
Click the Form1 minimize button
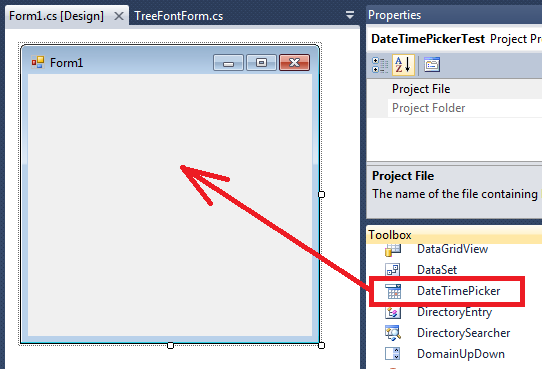tap(228, 63)
